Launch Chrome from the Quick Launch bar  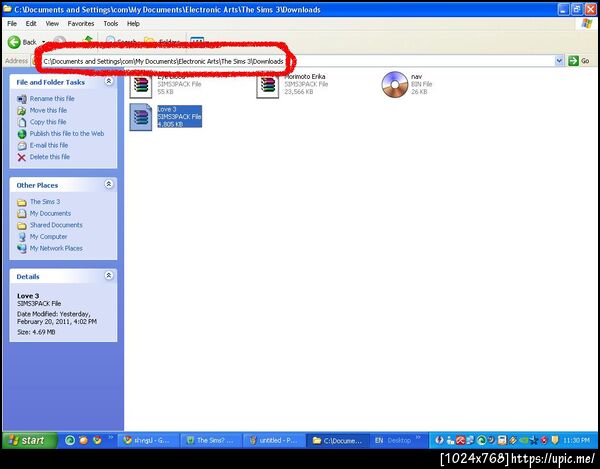tap(97, 440)
